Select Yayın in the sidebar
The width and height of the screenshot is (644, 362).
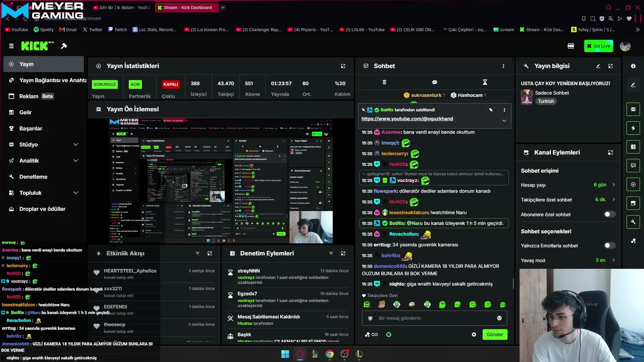pyautogui.click(x=43, y=64)
